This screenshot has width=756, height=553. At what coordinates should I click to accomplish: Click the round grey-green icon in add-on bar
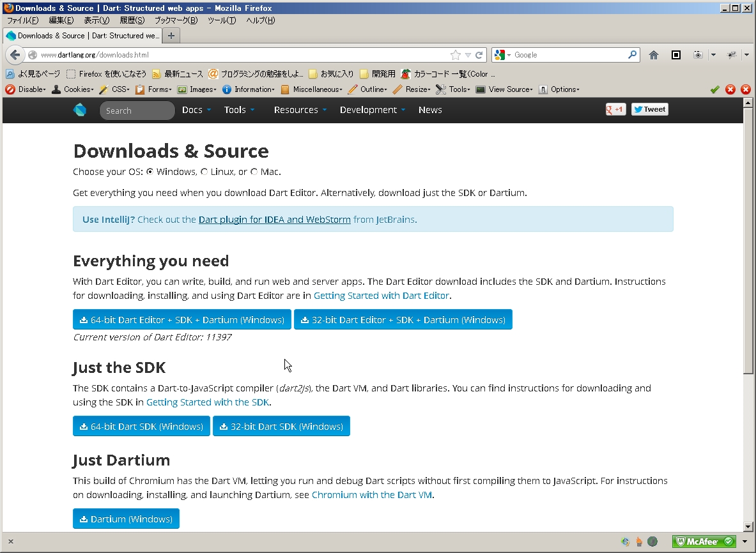click(652, 542)
